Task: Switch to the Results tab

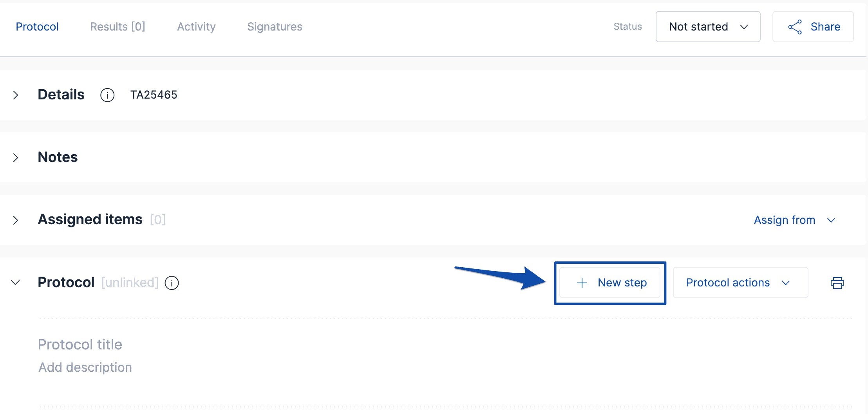Action: [x=118, y=27]
